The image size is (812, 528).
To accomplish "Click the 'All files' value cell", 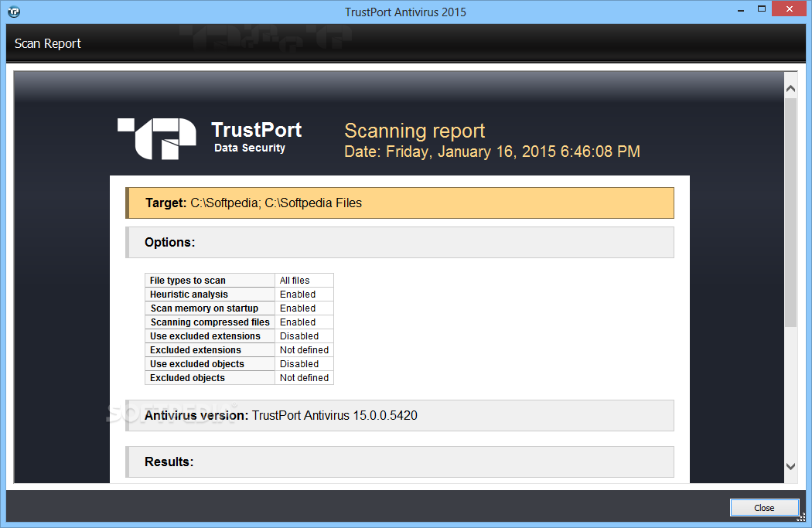I will click(304, 280).
